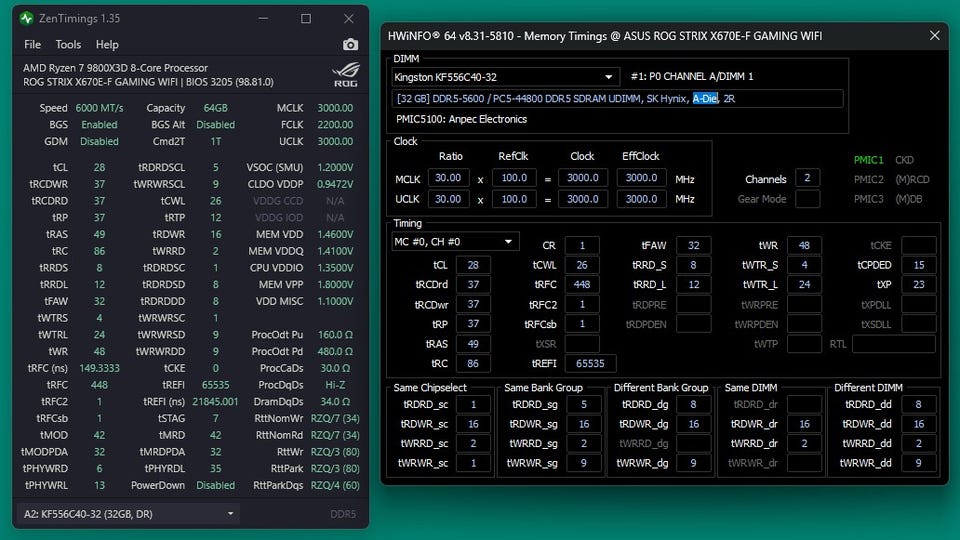This screenshot has width=960, height=540.
Task: Click the UCLK EffClock field
Action: point(641,199)
